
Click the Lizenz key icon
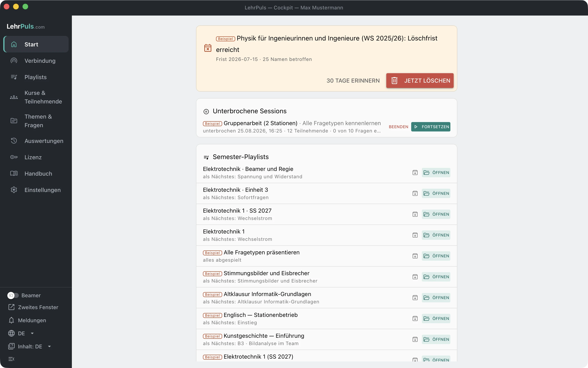click(14, 157)
